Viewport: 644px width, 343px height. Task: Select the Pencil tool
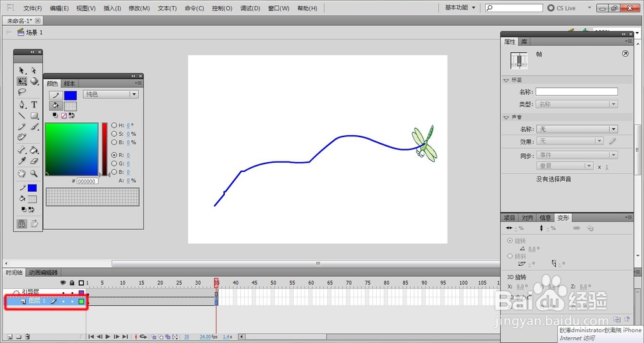click(22, 127)
